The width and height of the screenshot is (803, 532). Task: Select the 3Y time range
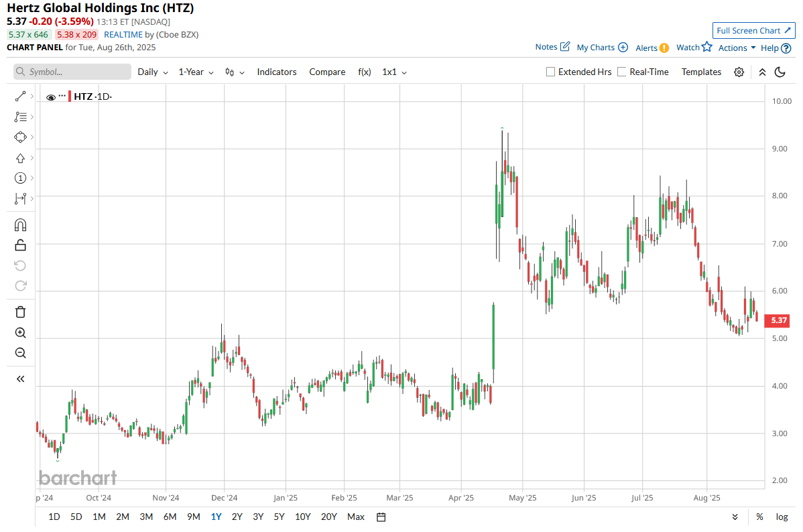pyautogui.click(x=258, y=517)
